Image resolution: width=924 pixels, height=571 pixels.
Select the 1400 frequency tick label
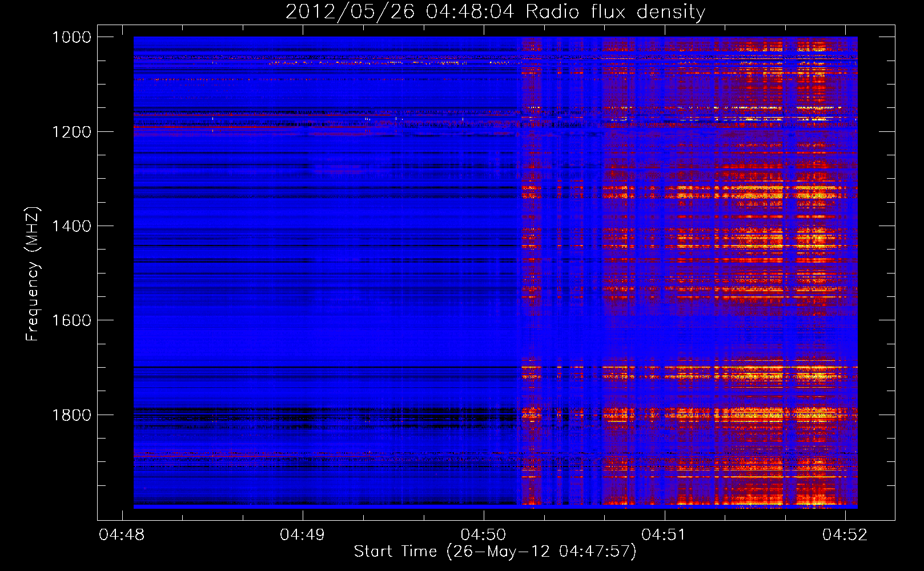click(71, 226)
